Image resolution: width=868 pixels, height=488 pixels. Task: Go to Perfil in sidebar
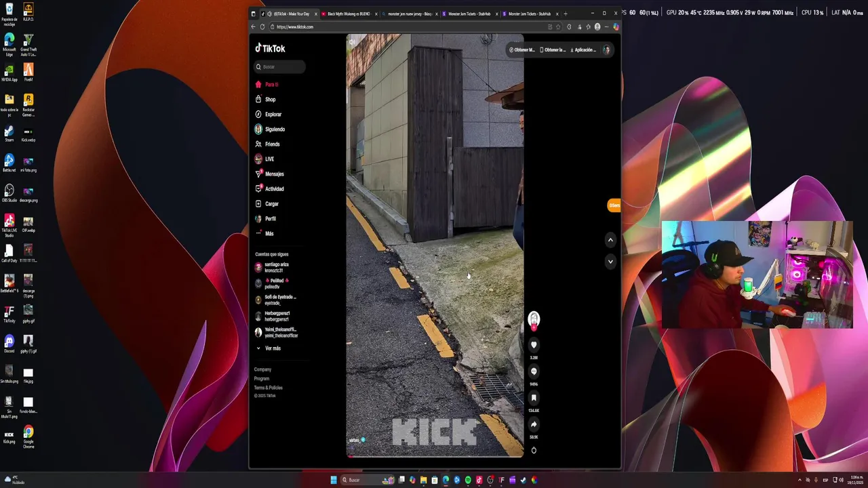tap(266, 219)
